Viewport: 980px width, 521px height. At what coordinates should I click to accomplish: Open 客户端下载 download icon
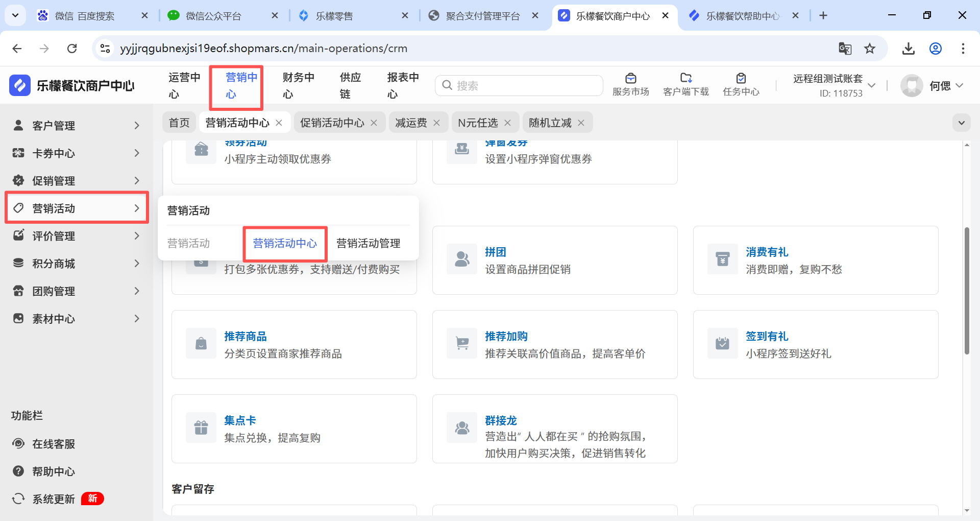click(686, 78)
